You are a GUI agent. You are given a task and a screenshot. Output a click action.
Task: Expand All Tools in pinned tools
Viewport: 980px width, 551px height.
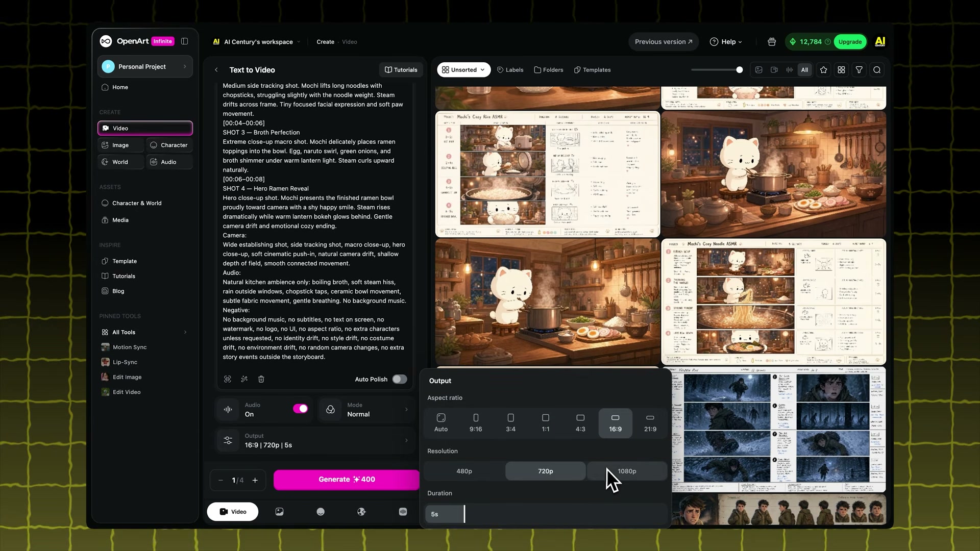(x=145, y=332)
